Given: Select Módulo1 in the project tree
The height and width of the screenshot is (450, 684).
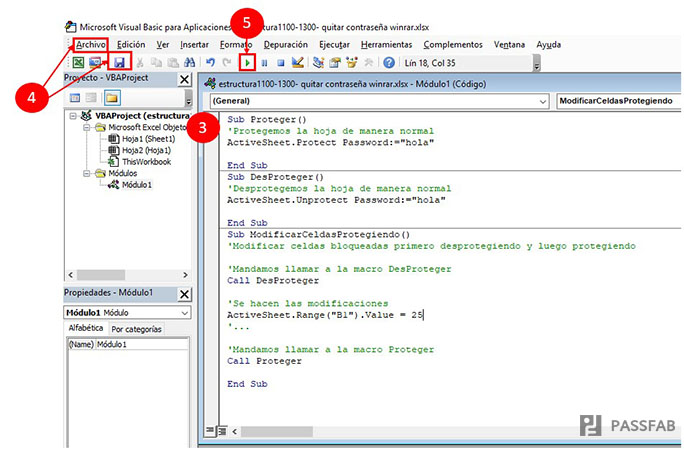Looking at the screenshot, I should [137, 185].
